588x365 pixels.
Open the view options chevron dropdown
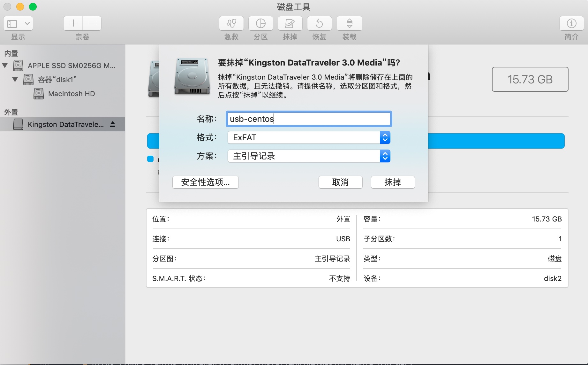pyautogui.click(x=27, y=23)
